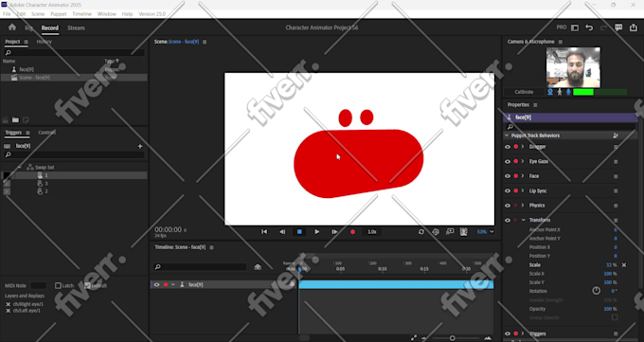Go to Home screen icon
This screenshot has width=644, height=342.
pos(12,27)
